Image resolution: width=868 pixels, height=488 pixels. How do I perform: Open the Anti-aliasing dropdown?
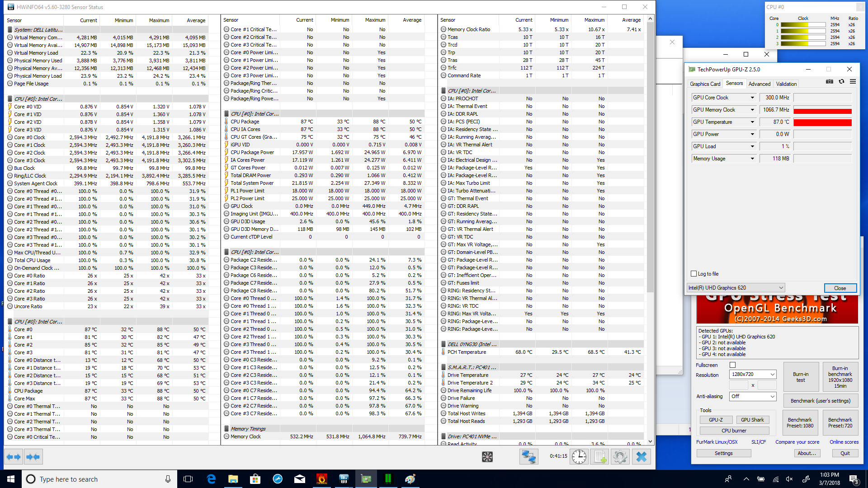point(753,396)
